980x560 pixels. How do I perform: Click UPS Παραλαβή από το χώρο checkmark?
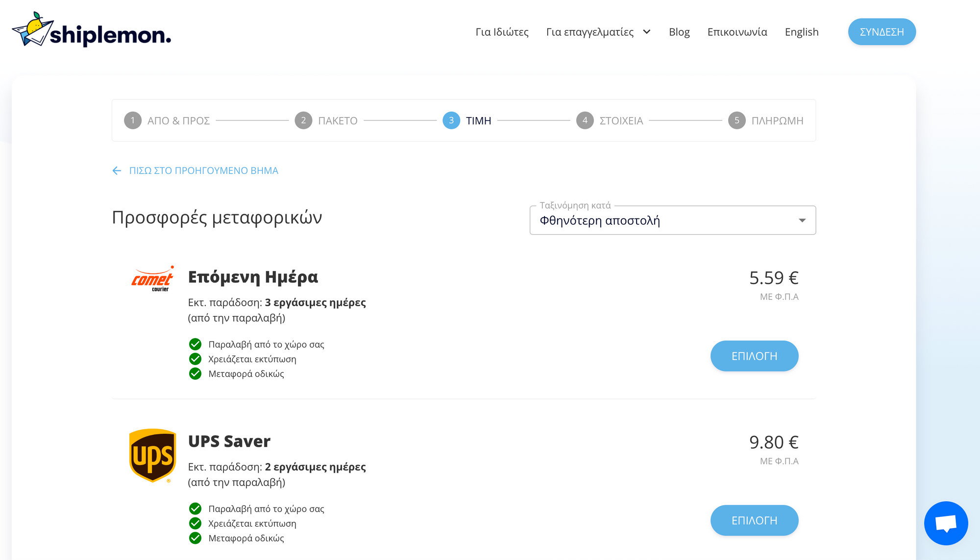point(195,509)
